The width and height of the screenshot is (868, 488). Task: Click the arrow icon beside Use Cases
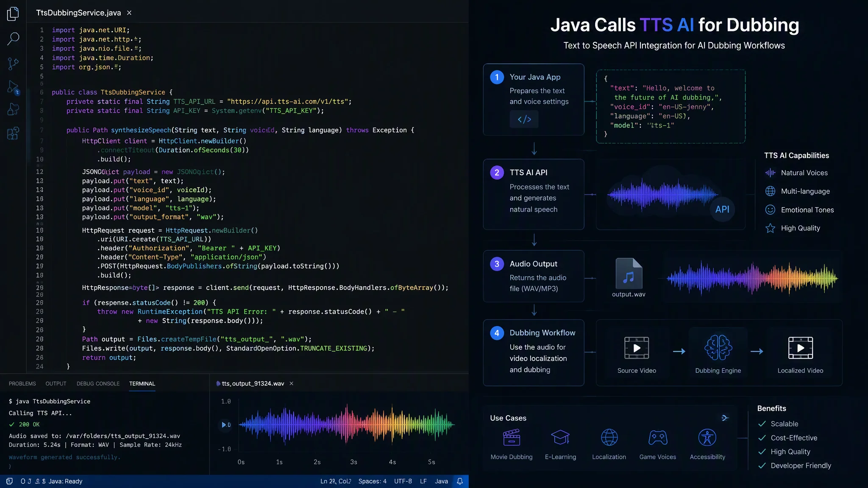725,418
